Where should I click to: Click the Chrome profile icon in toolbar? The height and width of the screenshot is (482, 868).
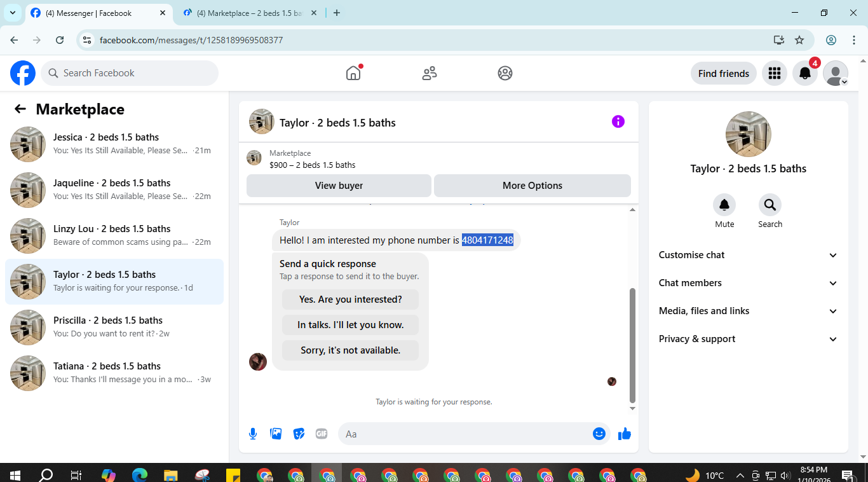pyautogui.click(x=831, y=40)
